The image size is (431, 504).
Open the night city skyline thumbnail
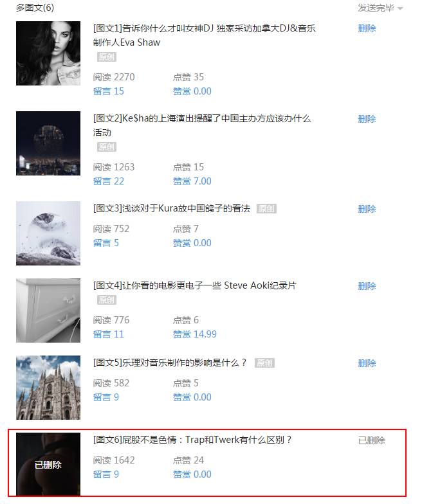pos(48,143)
